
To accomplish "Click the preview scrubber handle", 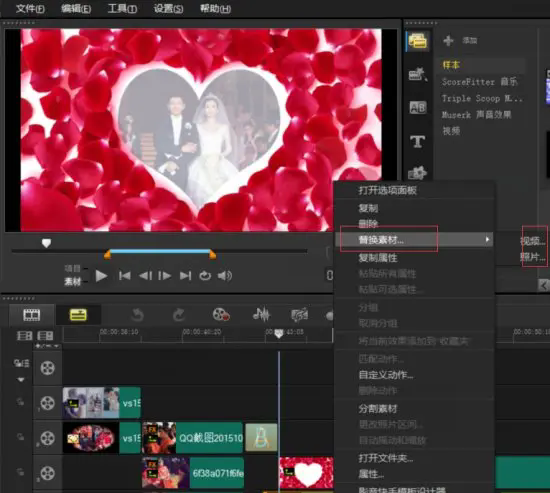I will pyautogui.click(x=46, y=243).
